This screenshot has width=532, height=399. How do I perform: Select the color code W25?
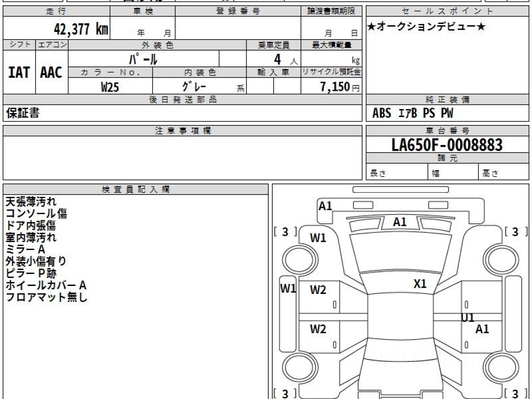(110, 87)
